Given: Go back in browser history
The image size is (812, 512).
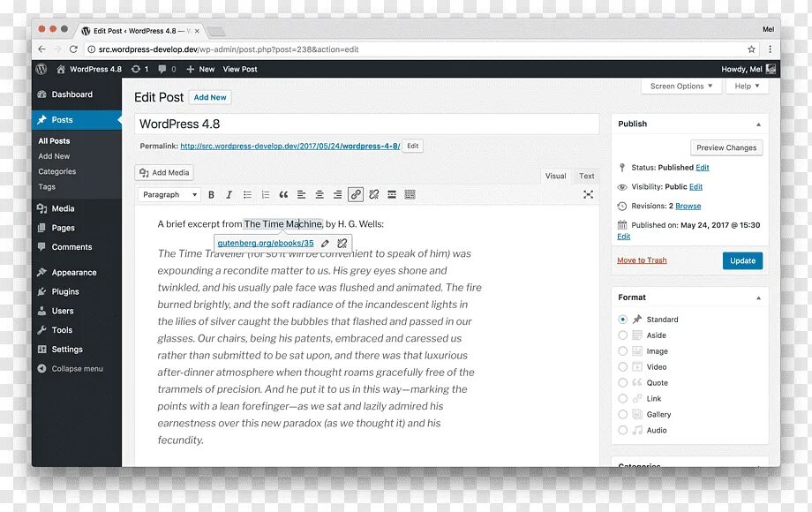Looking at the screenshot, I should [41, 49].
